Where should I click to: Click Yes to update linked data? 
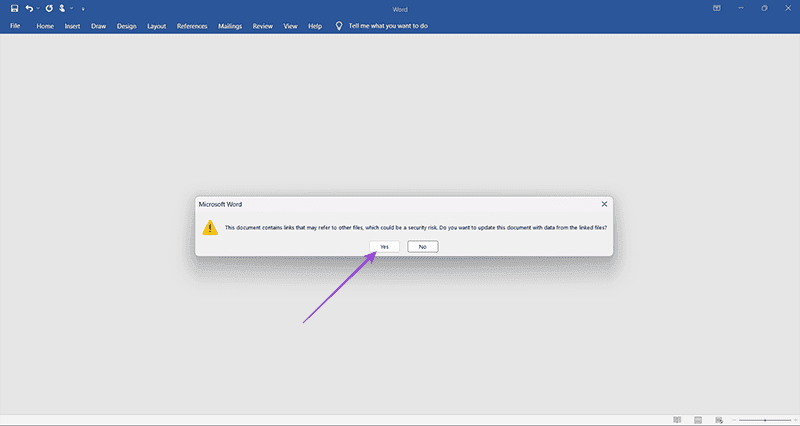pyautogui.click(x=384, y=246)
